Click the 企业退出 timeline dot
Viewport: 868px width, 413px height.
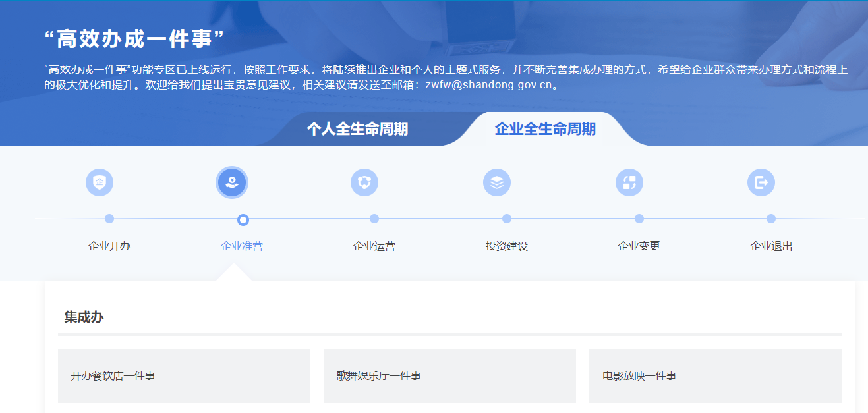point(771,219)
